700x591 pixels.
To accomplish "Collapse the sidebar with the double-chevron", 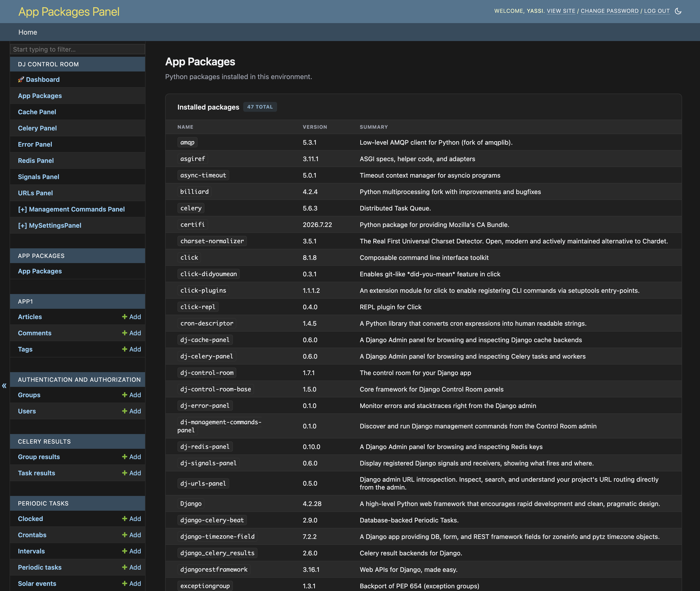I will 4,386.
